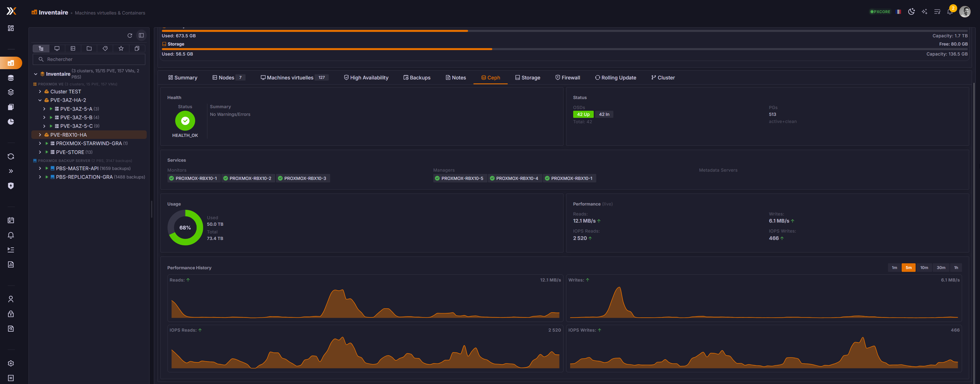Open the notifications bell in the top bar

click(950, 12)
